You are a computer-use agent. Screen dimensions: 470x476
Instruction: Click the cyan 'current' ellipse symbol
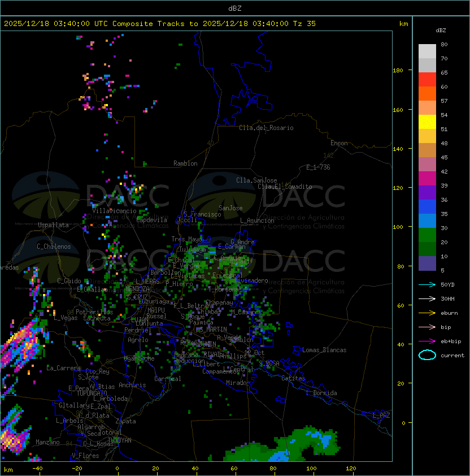[427, 355]
